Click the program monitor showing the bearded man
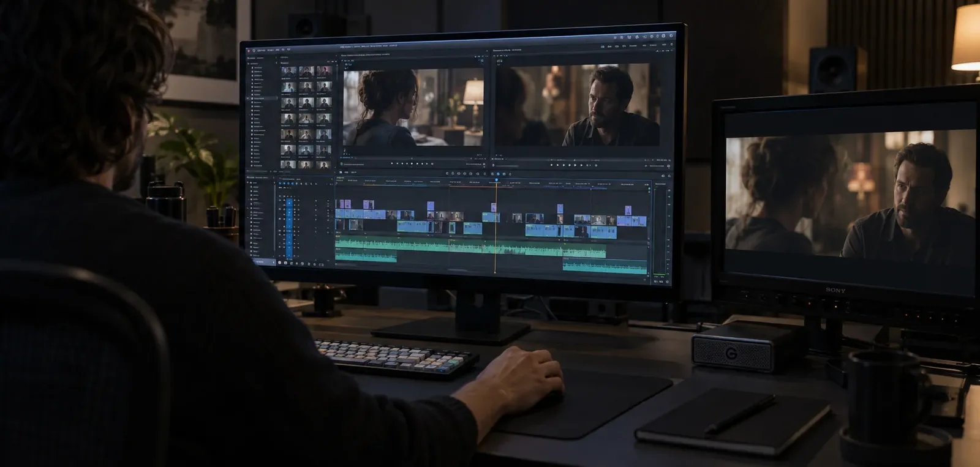This screenshot has height=467, width=980. pos(579,105)
